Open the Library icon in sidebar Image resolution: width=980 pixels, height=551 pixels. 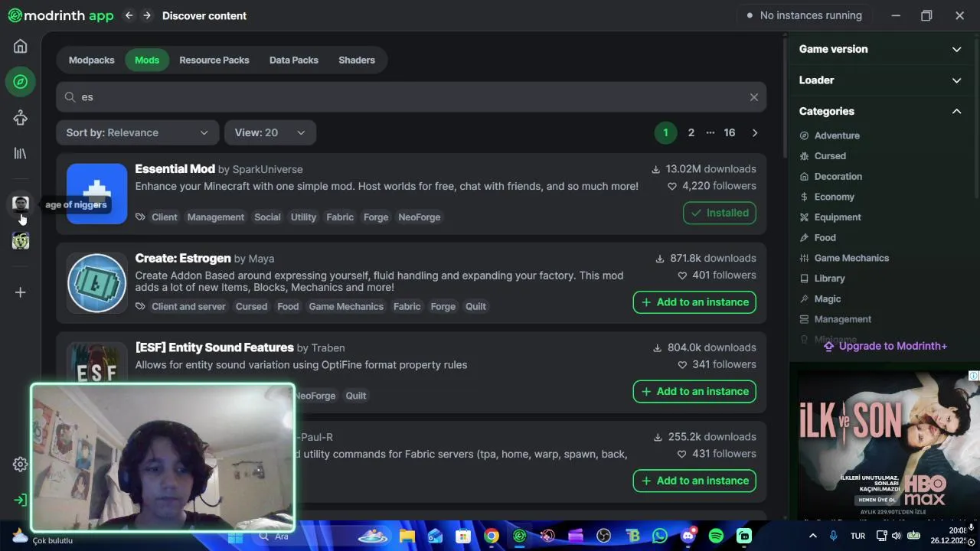[x=21, y=153]
